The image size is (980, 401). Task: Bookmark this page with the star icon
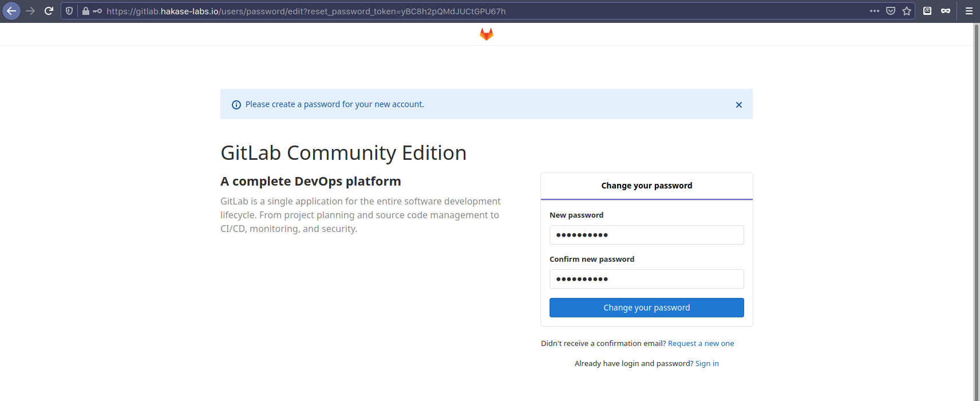coord(907,11)
